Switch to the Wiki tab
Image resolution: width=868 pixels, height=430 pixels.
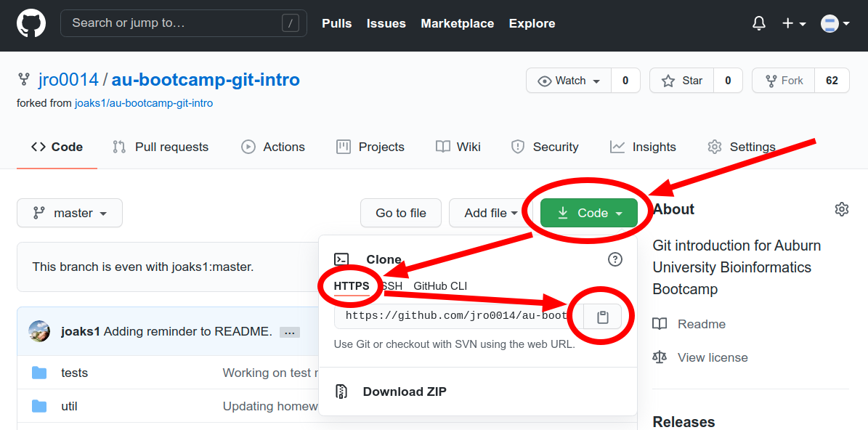(x=458, y=147)
